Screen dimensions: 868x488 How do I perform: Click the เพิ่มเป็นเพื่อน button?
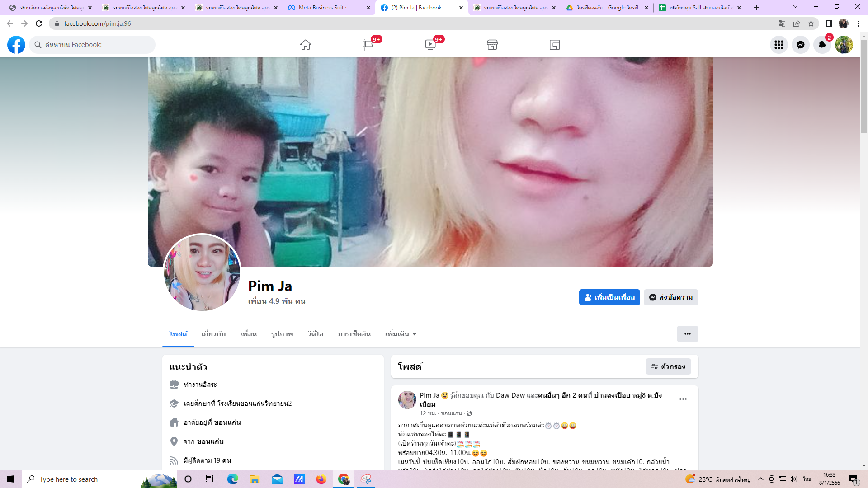click(609, 297)
